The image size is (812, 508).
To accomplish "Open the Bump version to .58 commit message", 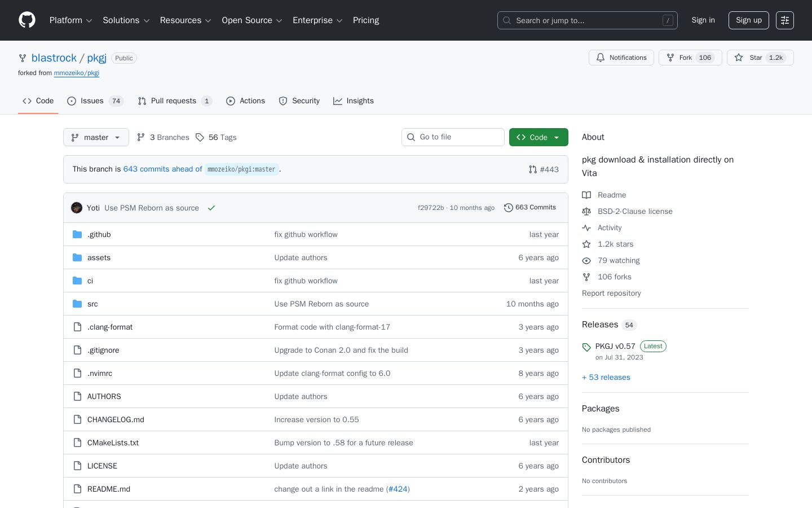I will click(x=343, y=443).
